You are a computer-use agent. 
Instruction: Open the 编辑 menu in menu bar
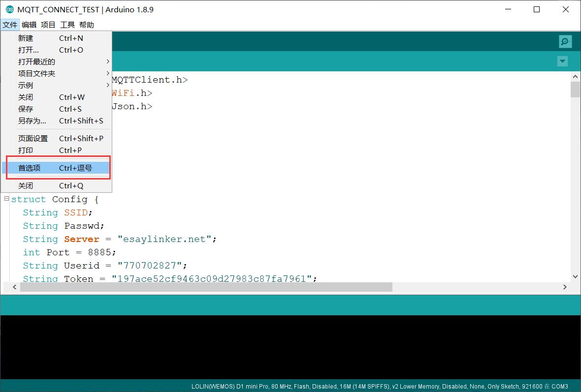click(29, 25)
